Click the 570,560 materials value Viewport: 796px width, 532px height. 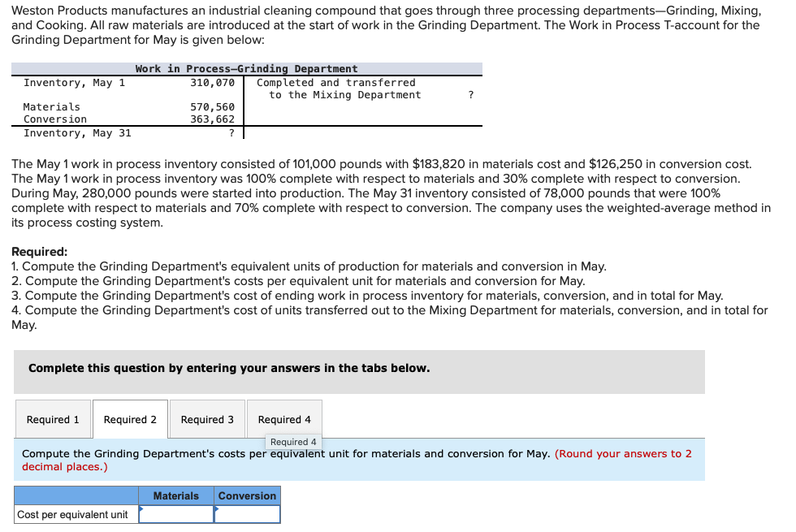pos(212,107)
